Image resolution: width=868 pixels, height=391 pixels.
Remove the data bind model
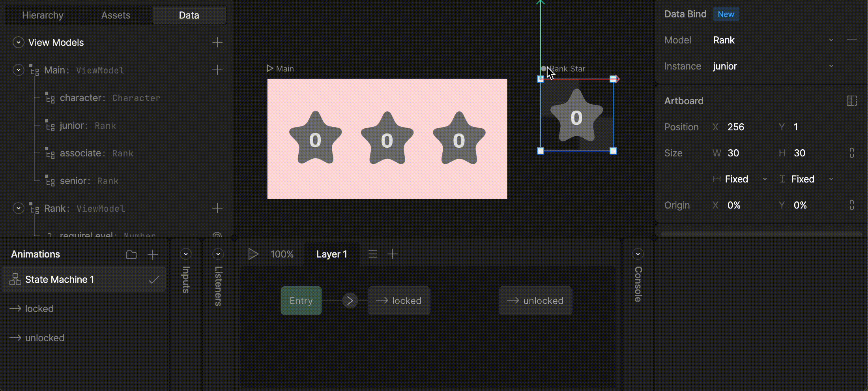[851, 40]
